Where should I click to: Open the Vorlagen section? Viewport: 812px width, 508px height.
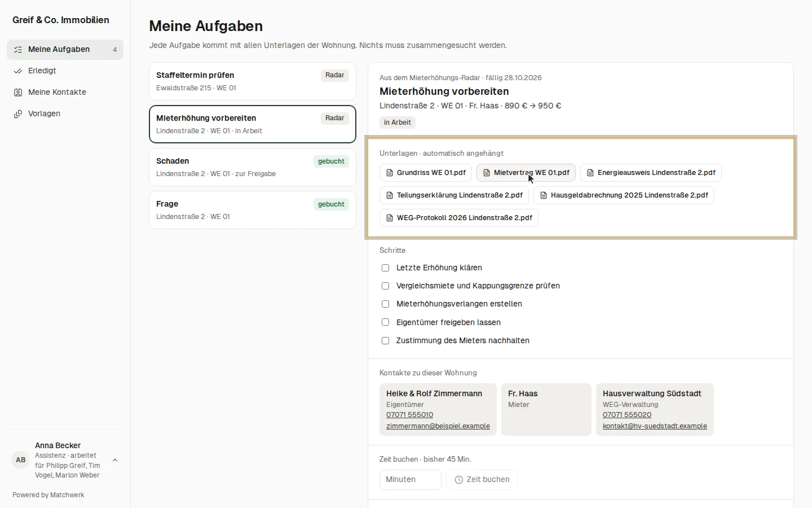[x=65, y=114]
